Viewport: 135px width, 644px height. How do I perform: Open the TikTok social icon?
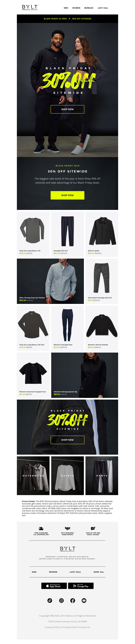pyautogui.click(x=50, y=601)
